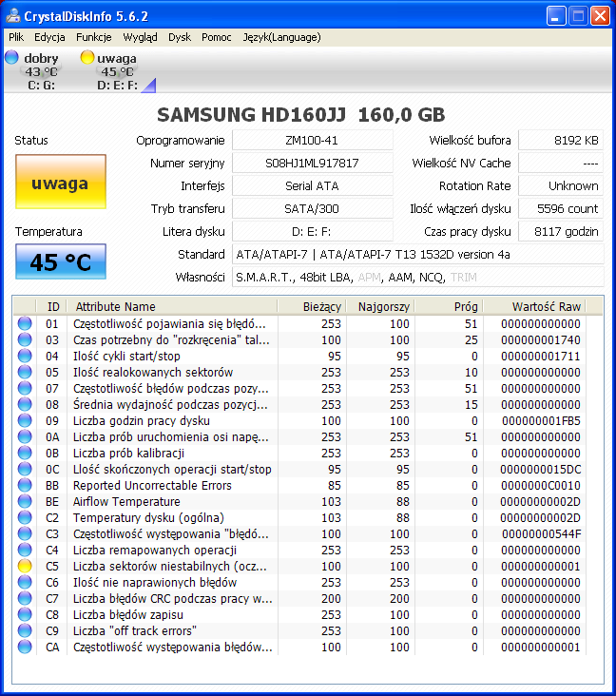Viewport: 616px width, 696px height.
Task: Click the status dot for attribute 09
Action: [25, 420]
